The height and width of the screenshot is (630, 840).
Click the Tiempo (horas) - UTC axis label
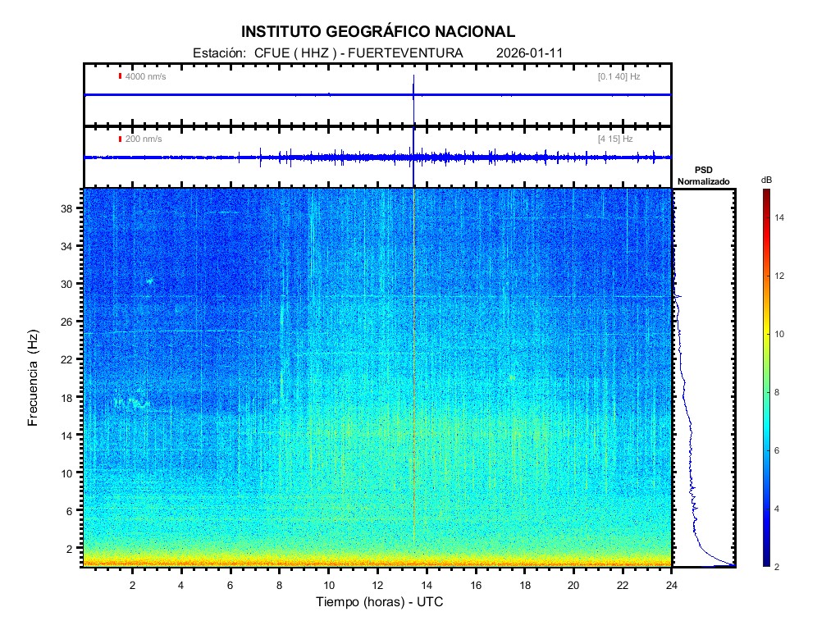[380, 602]
